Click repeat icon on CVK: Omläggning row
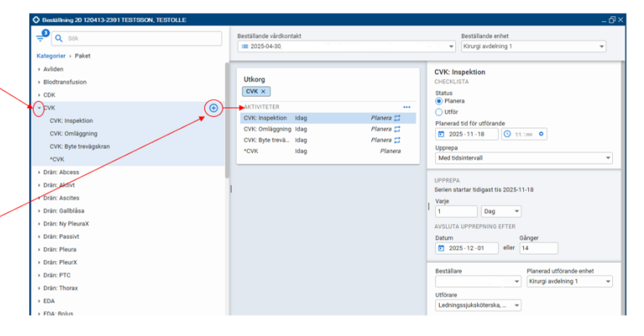 [x=397, y=129]
